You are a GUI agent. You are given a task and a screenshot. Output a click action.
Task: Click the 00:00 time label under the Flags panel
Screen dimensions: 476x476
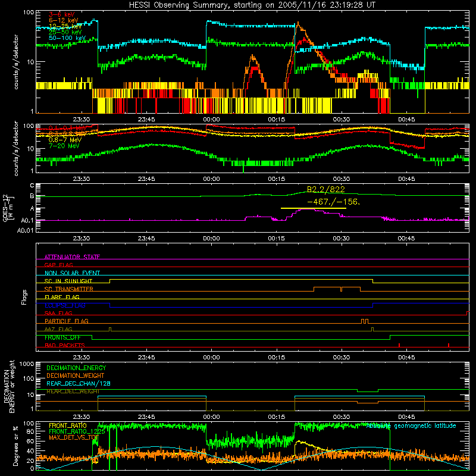[212, 358]
